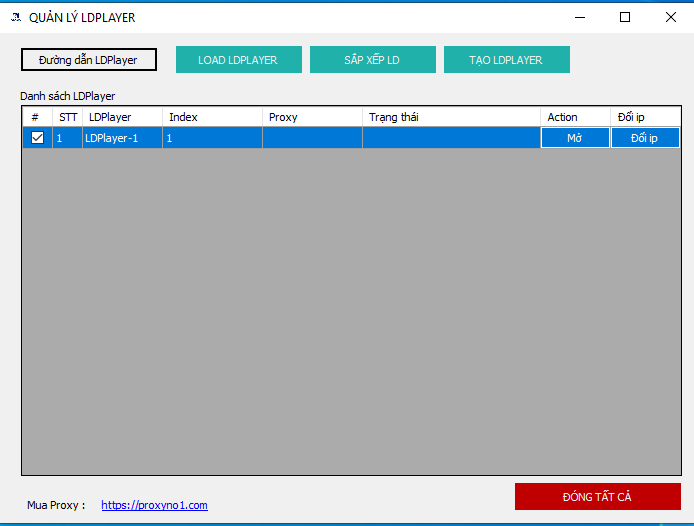Open the https://proxyno1.com link
The width and height of the screenshot is (694, 526).
[154, 505]
